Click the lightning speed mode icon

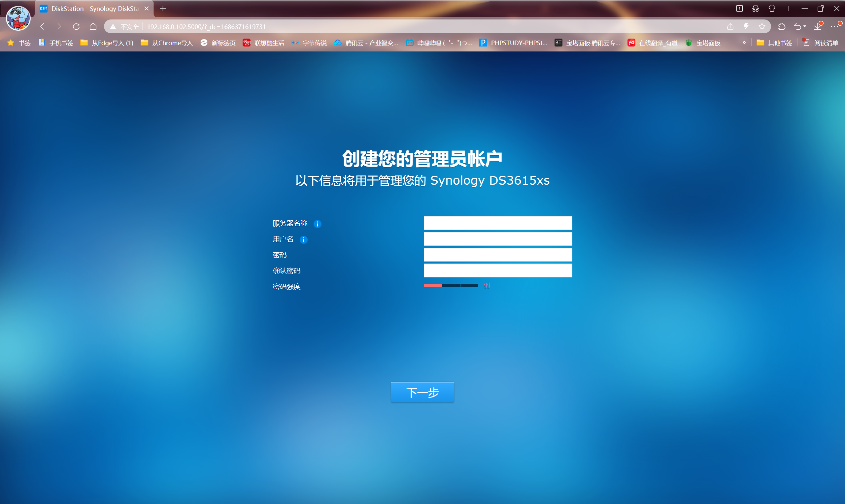pos(746,26)
